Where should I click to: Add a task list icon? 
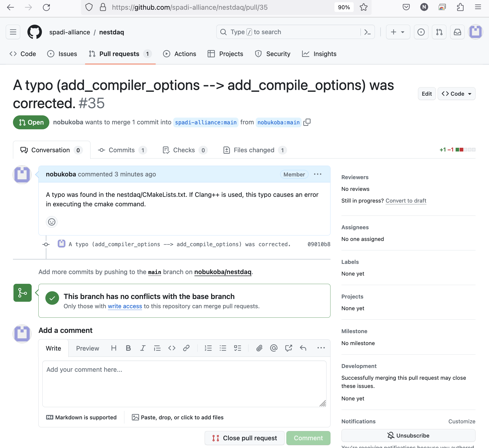tap(238, 348)
